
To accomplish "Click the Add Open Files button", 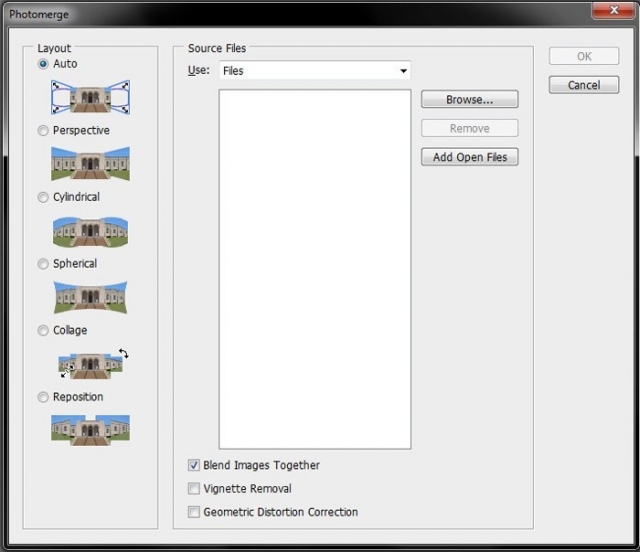I will (469, 157).
